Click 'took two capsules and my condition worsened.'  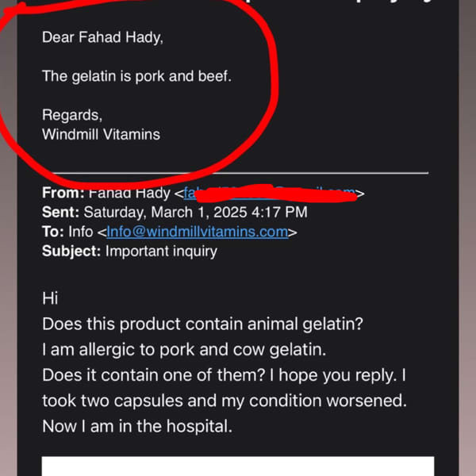[x=225, y=401]
